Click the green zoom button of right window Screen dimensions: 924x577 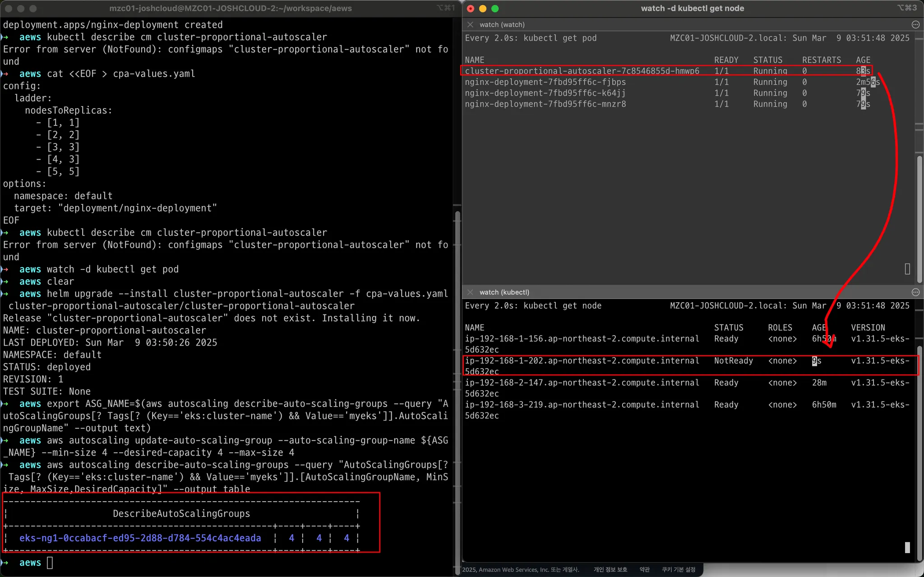(x=495, y=9)
